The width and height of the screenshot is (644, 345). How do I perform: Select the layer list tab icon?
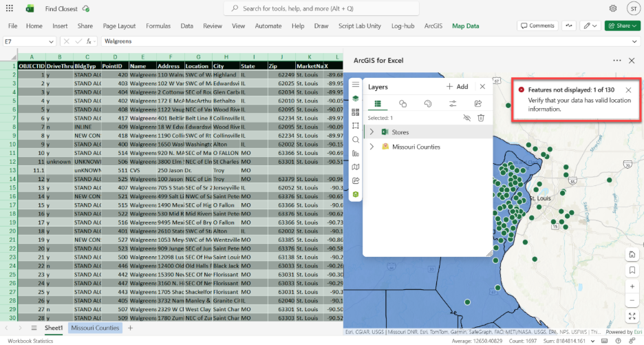coord(378,103)
